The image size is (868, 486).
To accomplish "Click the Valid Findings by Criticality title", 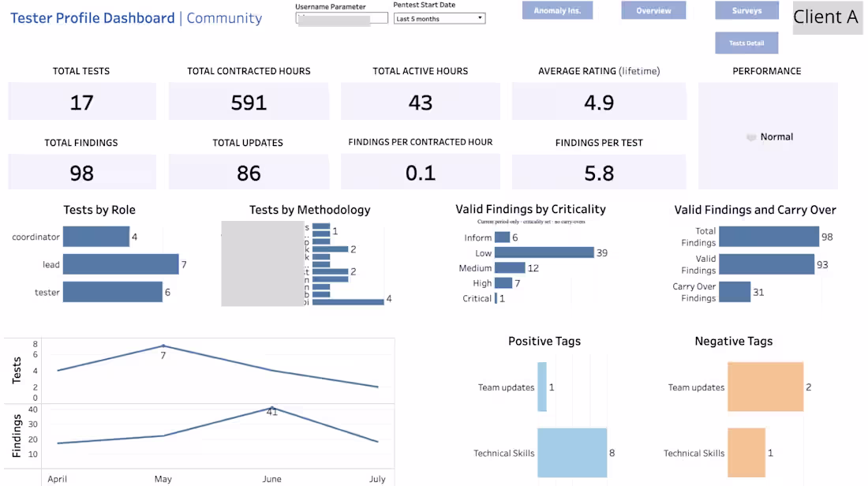I will click(x=530, y=209).
